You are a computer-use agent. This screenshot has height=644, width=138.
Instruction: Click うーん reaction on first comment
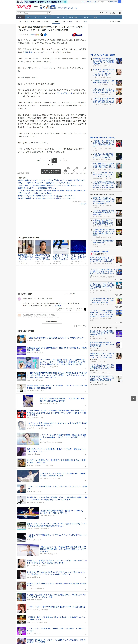[x=79, y=309]
